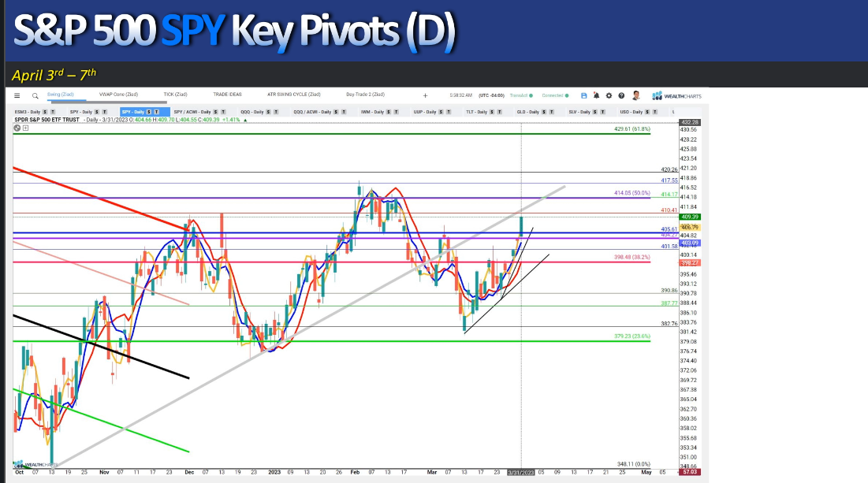Click the 417.55 blue level label
868x483 pixels.
point(669,180)
